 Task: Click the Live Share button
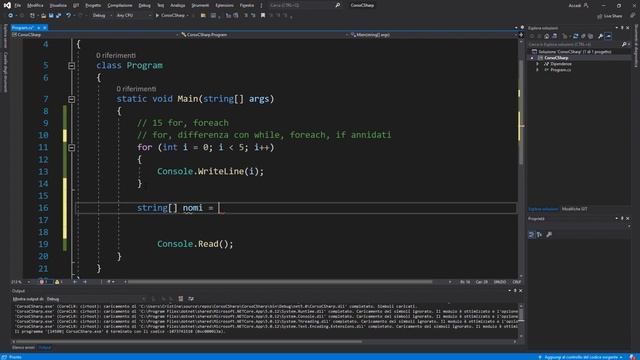pyautogui.click(x=610, y=16)
